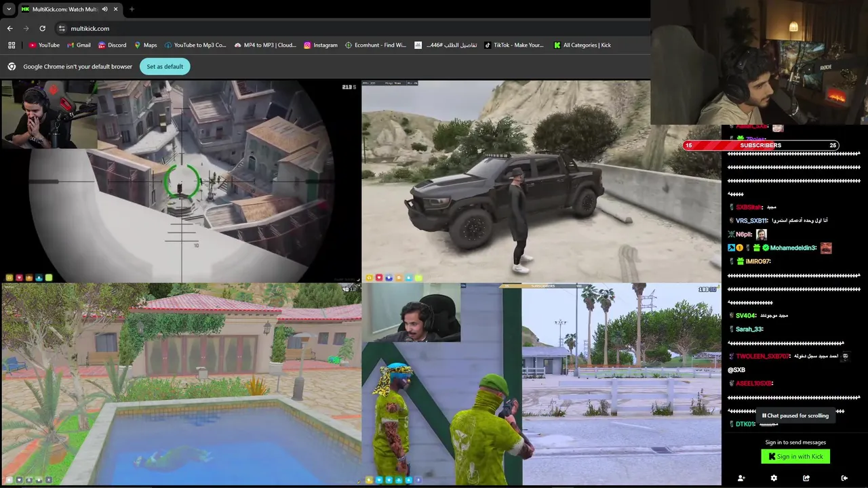Image resolution: width=868 pixels, height=488 pixels.
Task: Mute the MultiKick tab audio icon
Action: point(104,9)
